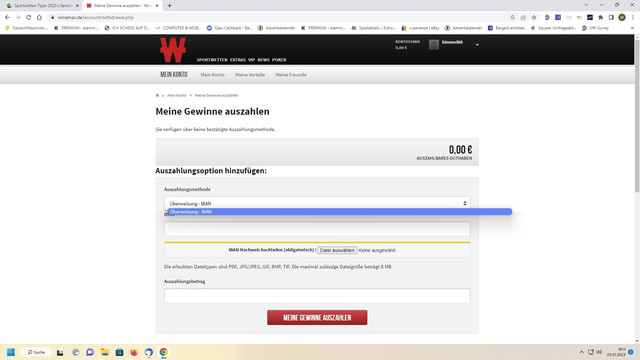Open Chrome profile avatar
The image size is (640, 360).
tap(622, 18)
